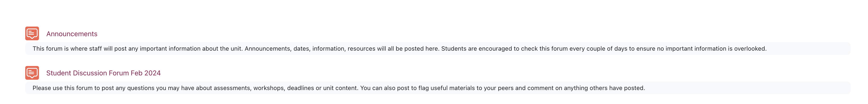Click the Student Discussion Forum icon
Viewport: 868px width, 104px height.
32,73
